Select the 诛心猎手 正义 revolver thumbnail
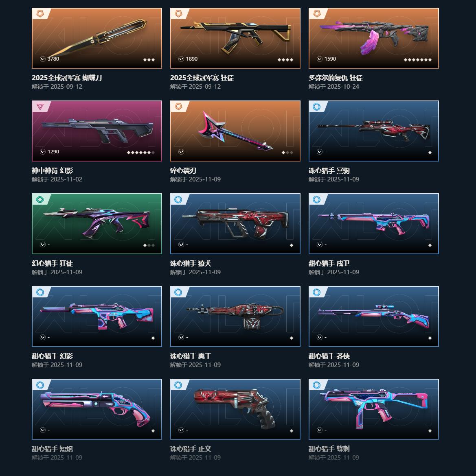The height and width of the screenshot is (476, 476). [235, 408]
